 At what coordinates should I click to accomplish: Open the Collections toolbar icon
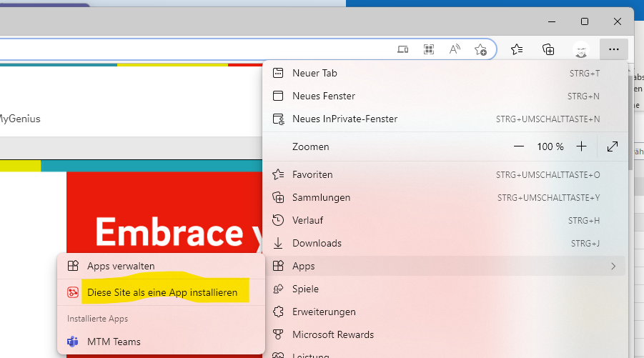548,49
